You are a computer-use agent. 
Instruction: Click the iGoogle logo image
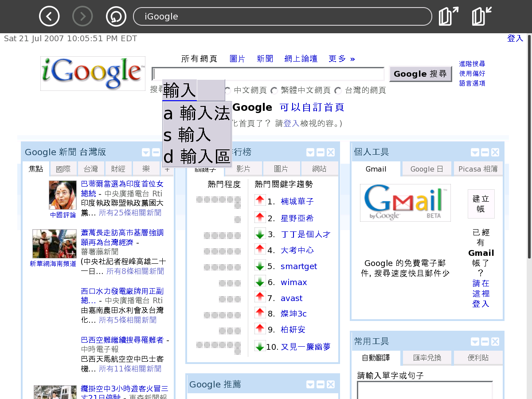coord(93,73)
